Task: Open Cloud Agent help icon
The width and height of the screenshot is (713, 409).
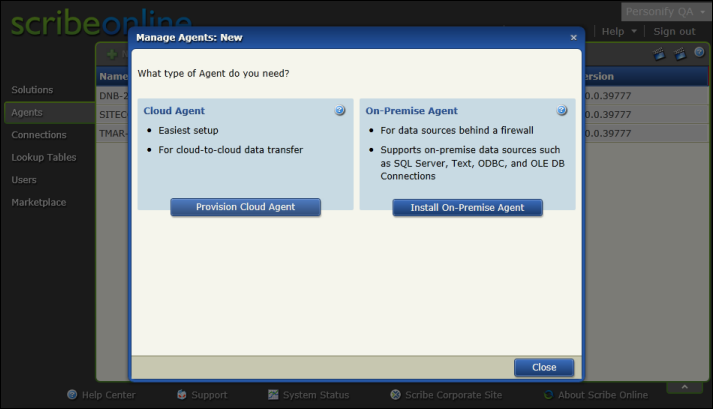Action: point(340,110)
